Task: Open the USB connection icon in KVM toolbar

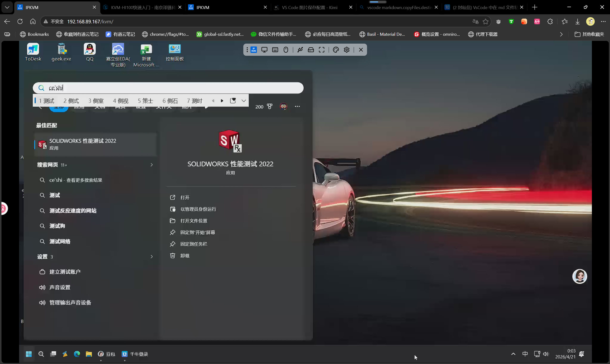Action: [300, 50]
